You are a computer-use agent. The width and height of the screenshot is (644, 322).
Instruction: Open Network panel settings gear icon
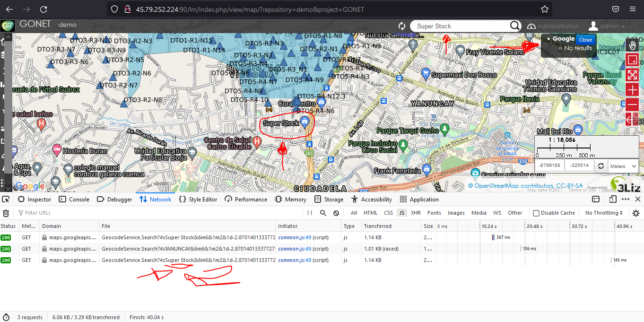[635, 213]
